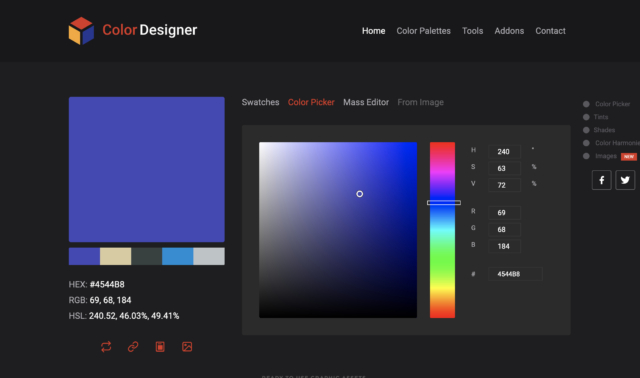
Task: Click the hue slider handle
Action: tap(444, 202)
